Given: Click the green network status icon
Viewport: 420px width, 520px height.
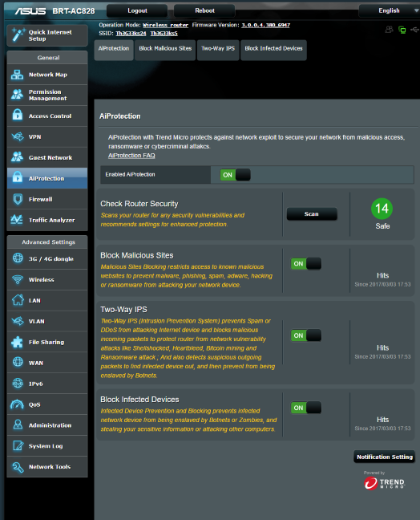Looking at the screenshot, I should coord(402,30).
